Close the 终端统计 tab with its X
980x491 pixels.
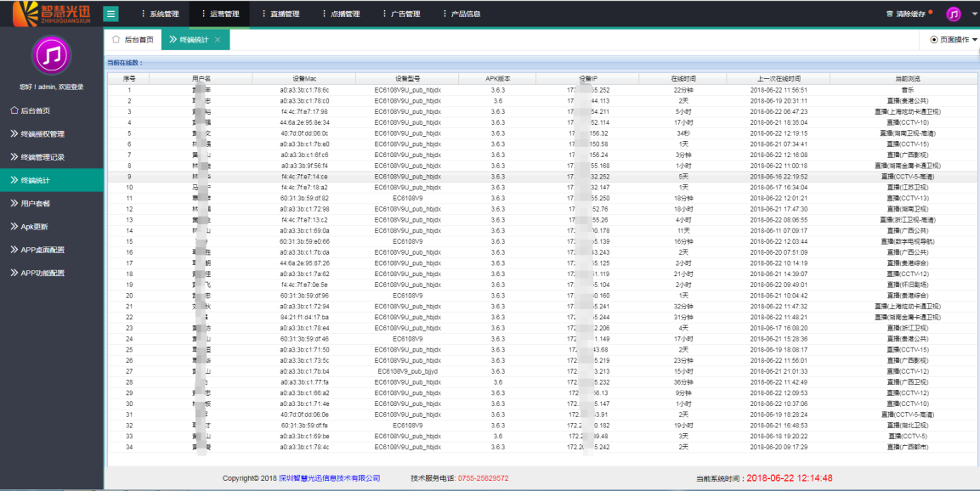[218, 40]
